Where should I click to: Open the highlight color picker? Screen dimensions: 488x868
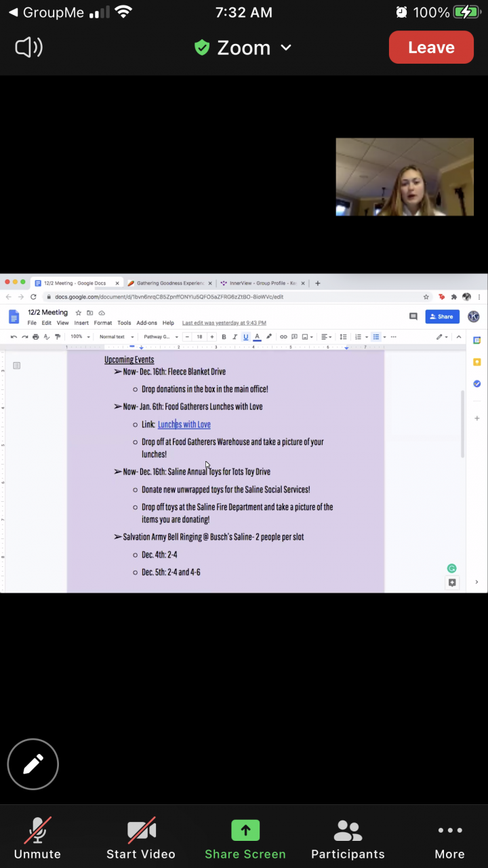pos(268,337)
